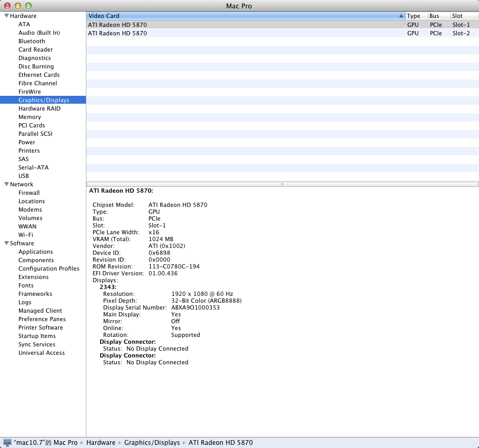The width and height of the screenshot is (479, 448).
Task: Select Memory in the sidebar
Action: pos(30,117)
